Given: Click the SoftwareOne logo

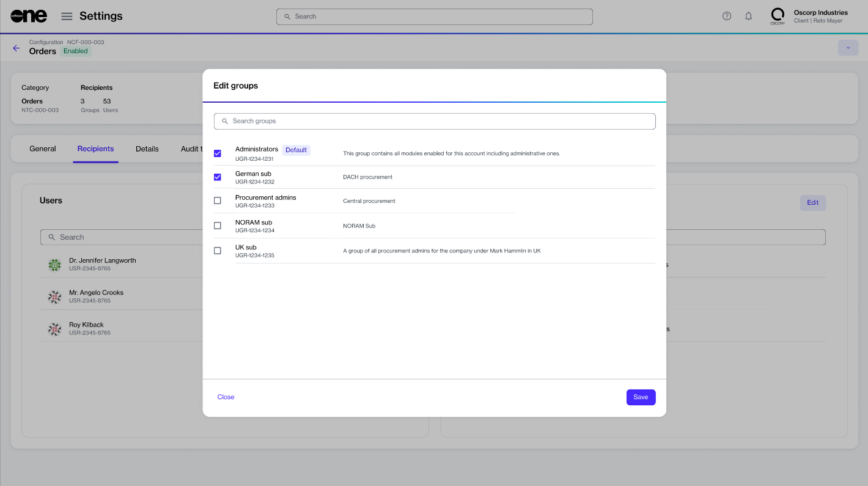Looking at the screenshot, I should 29,17.
